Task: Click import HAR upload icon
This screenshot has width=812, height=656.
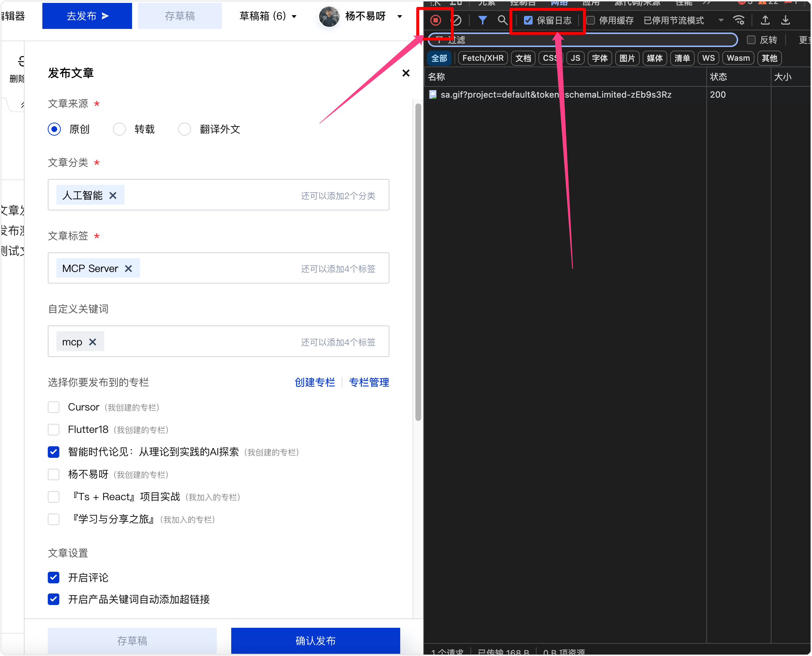Action: 765,20
